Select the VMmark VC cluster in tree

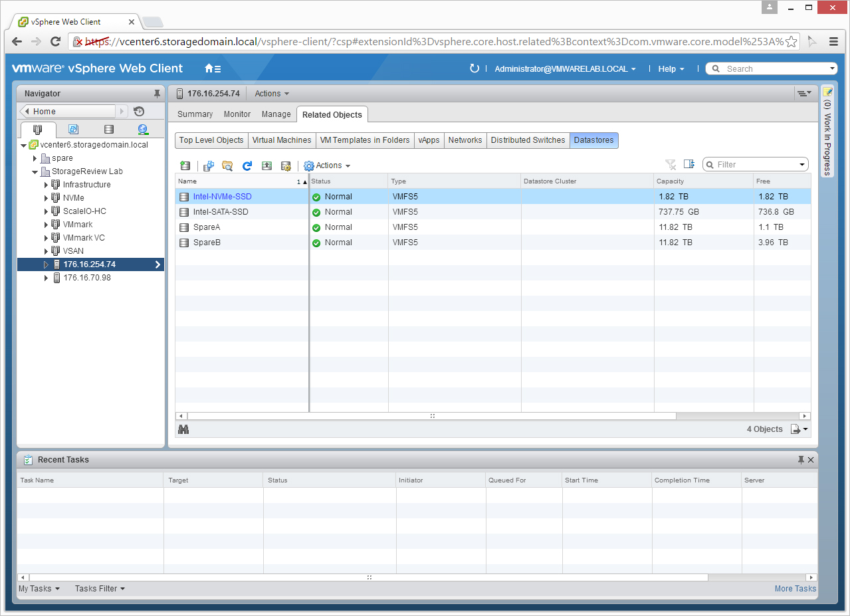(x=84, y=238)
